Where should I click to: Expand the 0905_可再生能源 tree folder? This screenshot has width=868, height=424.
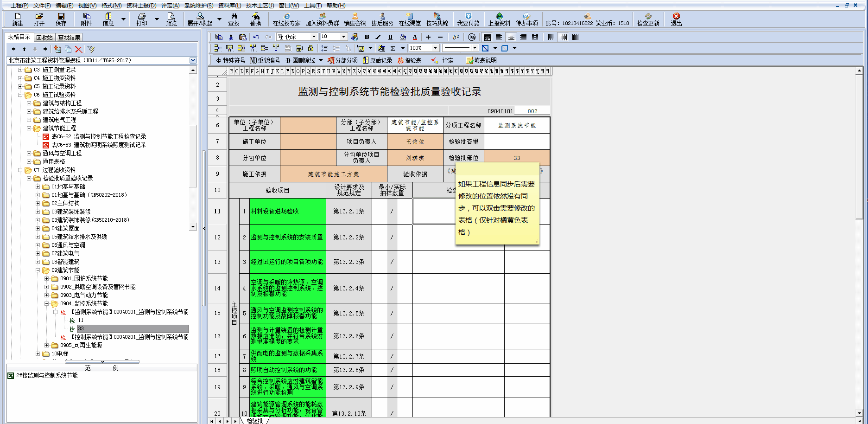(46, 345)
